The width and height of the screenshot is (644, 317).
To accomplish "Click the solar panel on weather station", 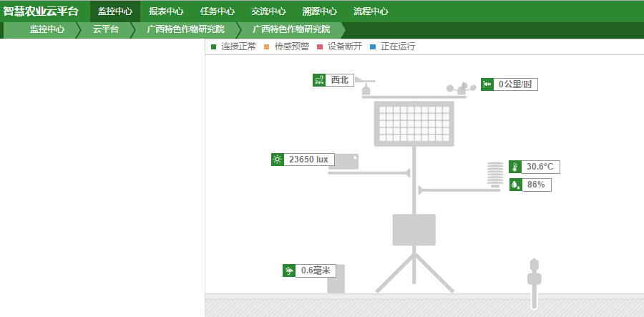I will 414,124.
